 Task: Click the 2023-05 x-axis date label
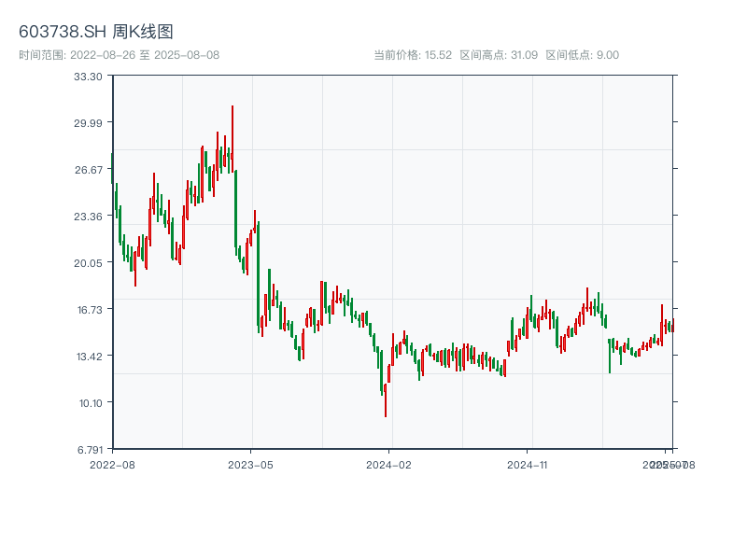tap(250, 464)
